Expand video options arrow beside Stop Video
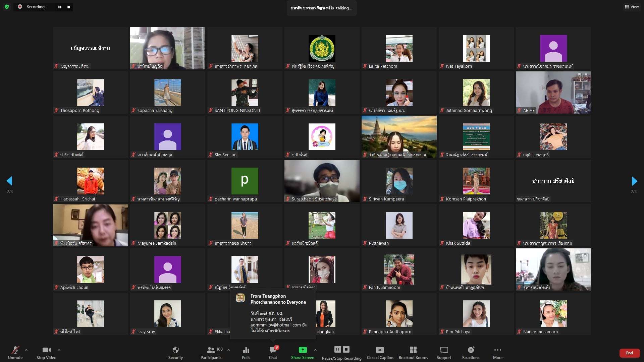644x362 pixels. 59,350
